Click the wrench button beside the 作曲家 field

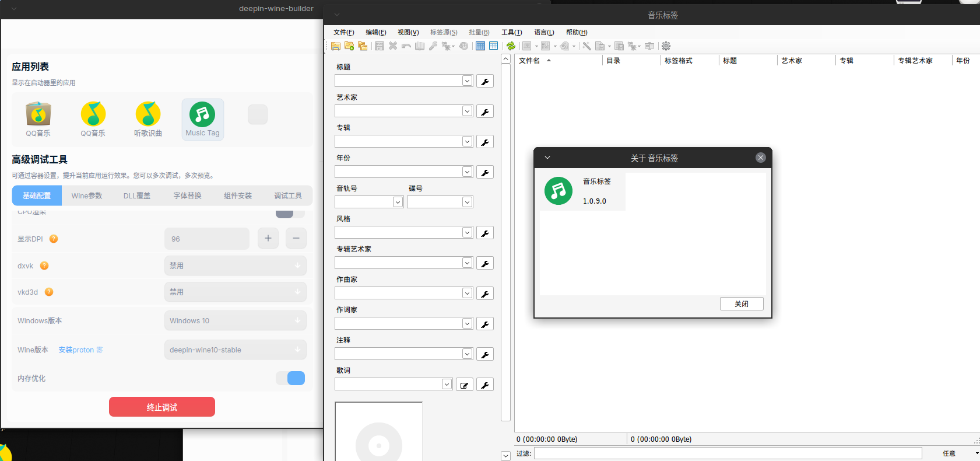[x=485, y=294]
